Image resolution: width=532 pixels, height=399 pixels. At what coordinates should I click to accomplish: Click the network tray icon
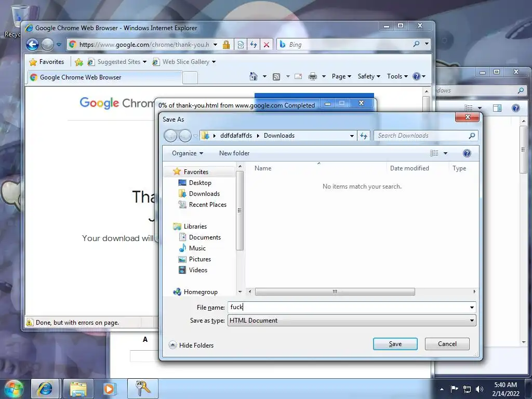[x=467, y=389]
